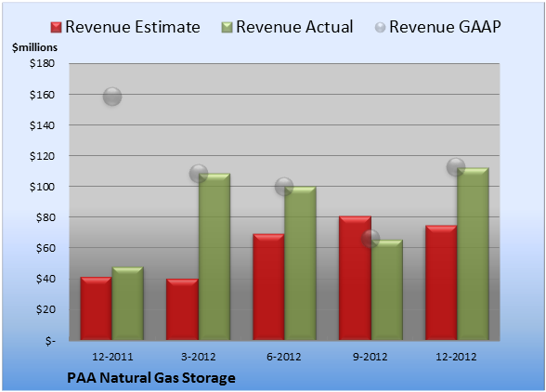The width and height of the screenshot is (546, 392).
Task: Select the GAAP marker for 3-2012
Action: [199, 173]
